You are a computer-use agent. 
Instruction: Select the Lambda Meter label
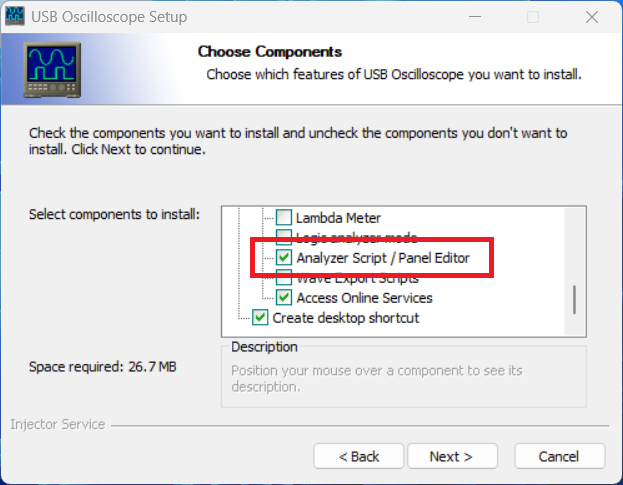(339, 218)
